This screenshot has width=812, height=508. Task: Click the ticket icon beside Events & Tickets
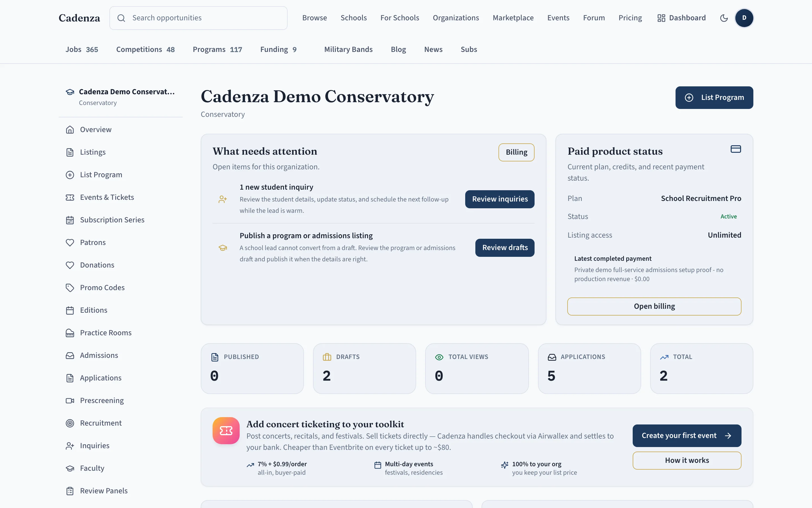(x=70, y=197)
